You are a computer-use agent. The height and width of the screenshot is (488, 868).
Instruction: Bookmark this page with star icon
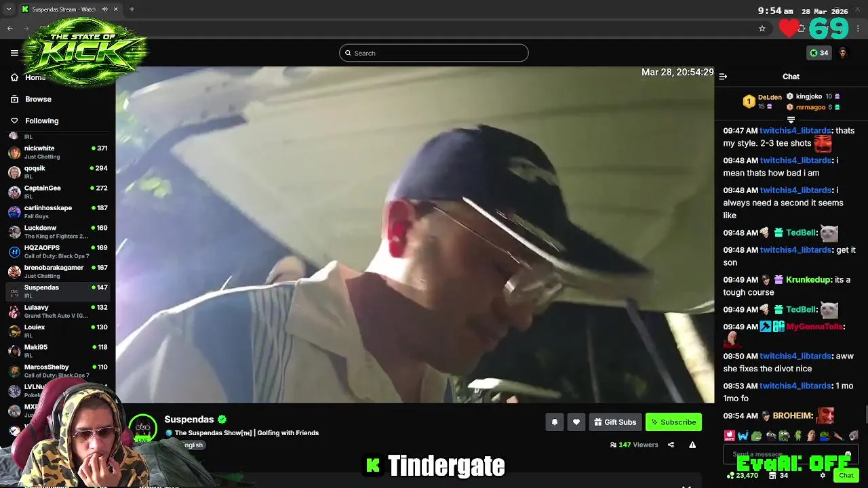tap(762, 28)
